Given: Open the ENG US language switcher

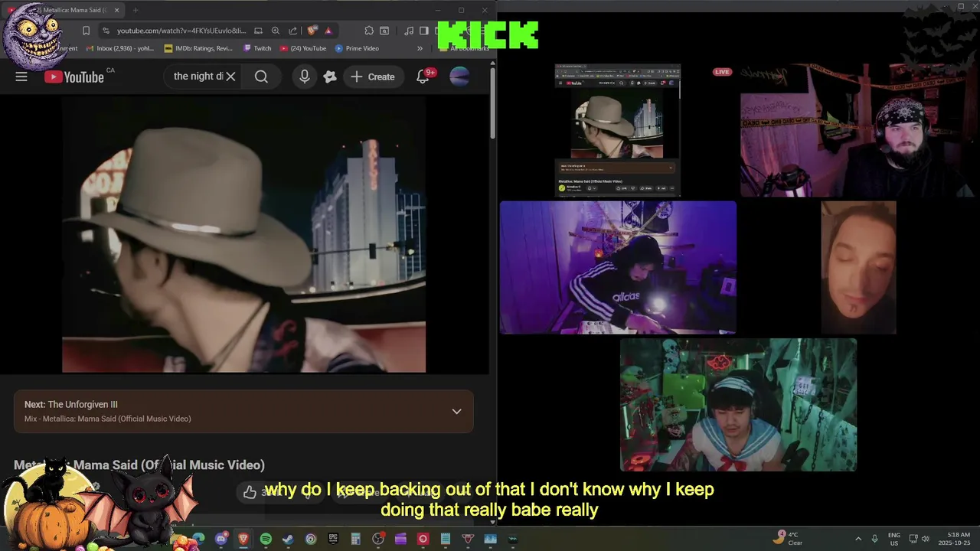Looking at the screenshot, I should [894, 539].
